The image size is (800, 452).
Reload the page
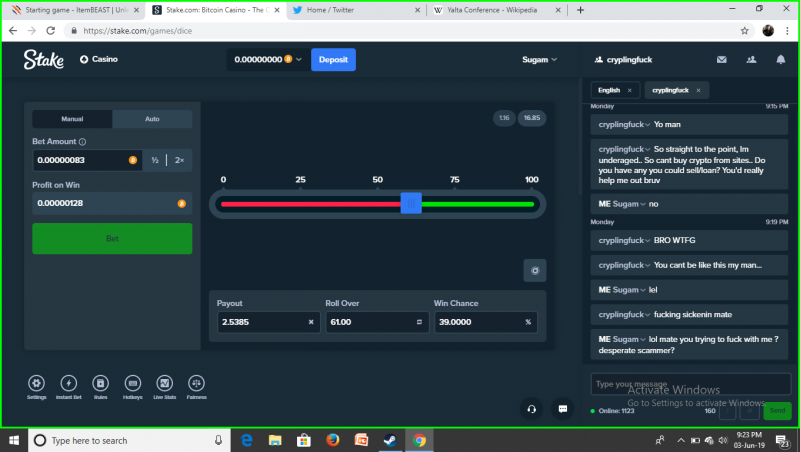pyautogui.click(x=51, y=31)
